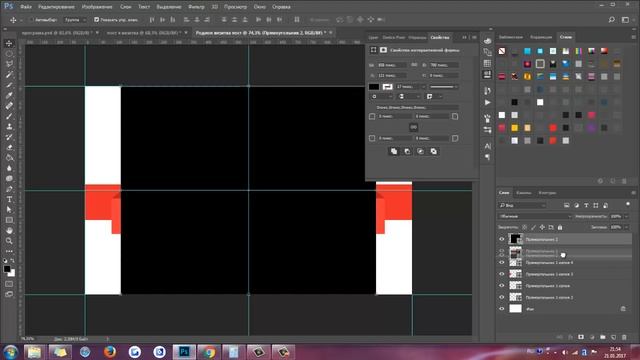The height and width of the screenshot is (360, 640).
Task: Open the Изображение menu
Action: (97, 7)
